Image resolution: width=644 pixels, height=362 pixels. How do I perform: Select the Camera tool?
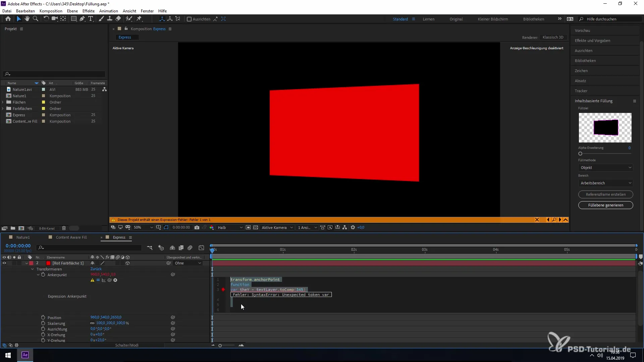point(54,19)
